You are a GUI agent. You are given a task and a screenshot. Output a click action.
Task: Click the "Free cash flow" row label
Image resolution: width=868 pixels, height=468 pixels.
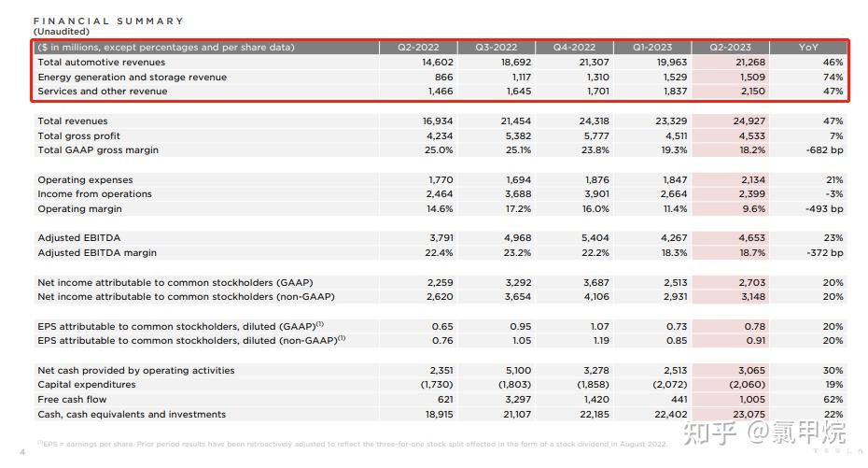tap(72, 400)
